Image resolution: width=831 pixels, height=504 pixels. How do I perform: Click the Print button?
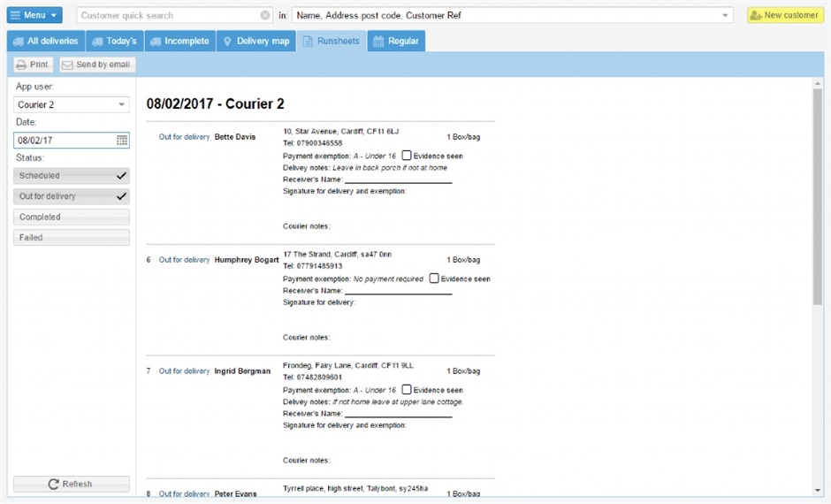coord(33,65)
